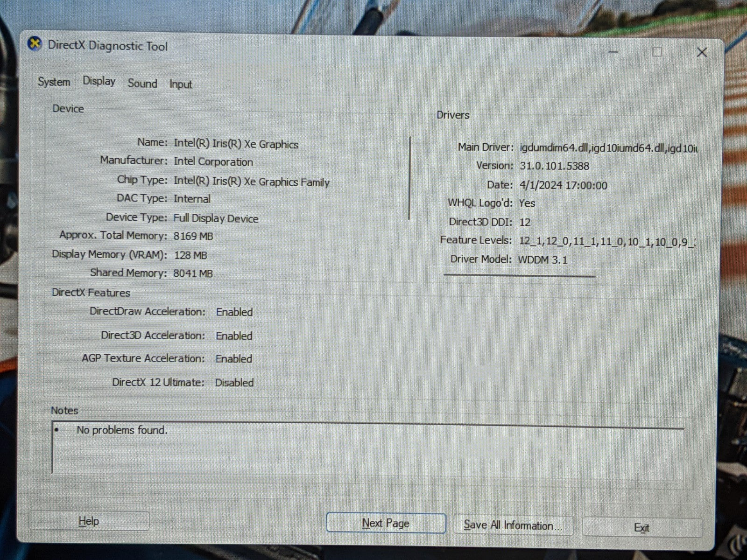Go to the Input tab
The height and width of the screenshot is (560, 747).
[181, 84]
